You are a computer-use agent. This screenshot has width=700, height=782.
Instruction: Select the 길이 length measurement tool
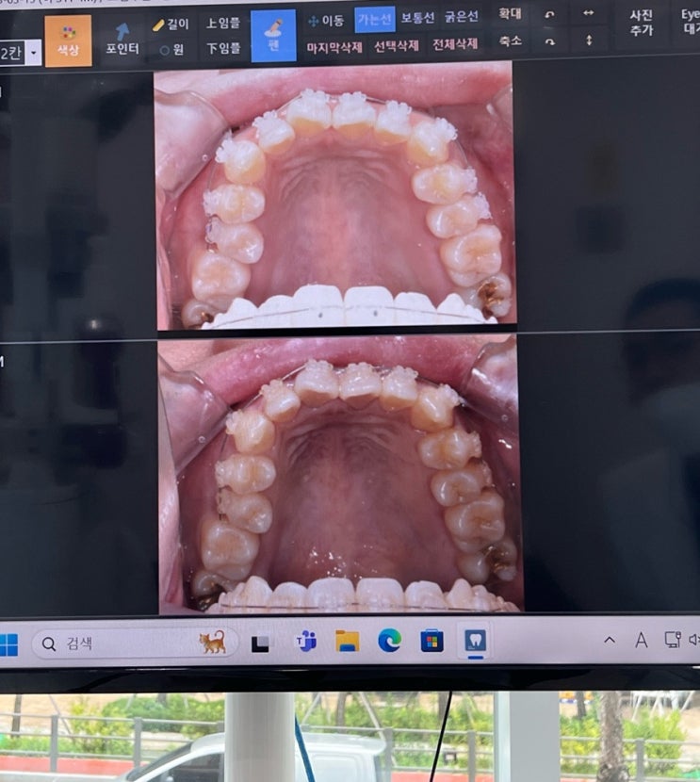[171, 24]
